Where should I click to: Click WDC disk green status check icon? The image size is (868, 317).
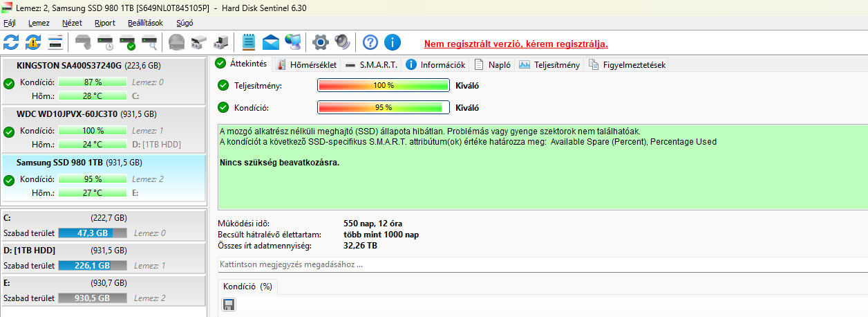[9, 132]
